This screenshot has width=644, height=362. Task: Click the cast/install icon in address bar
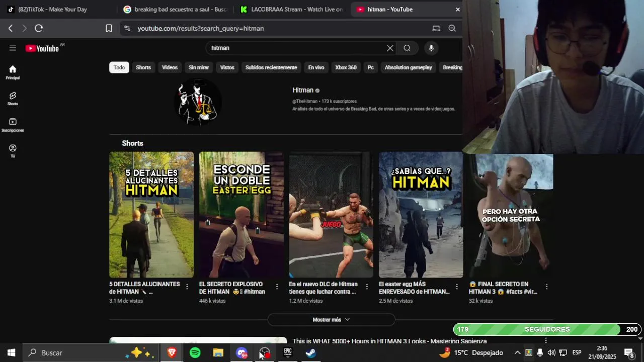436,29
